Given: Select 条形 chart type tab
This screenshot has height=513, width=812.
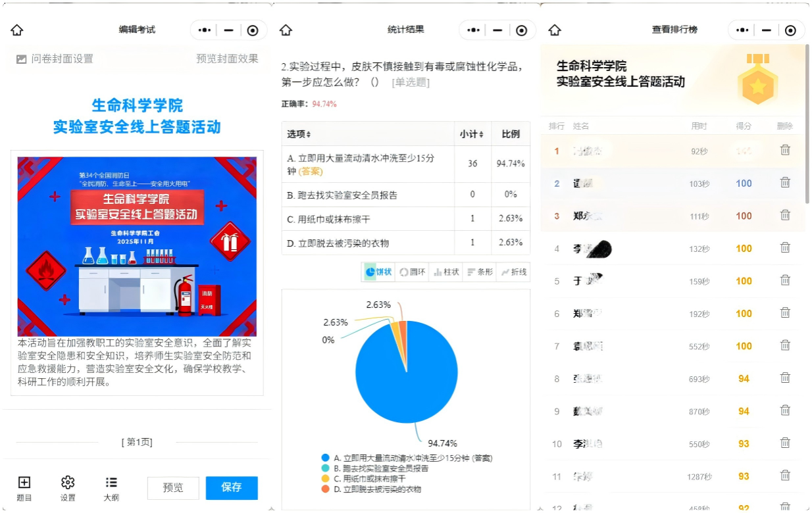Looking at the screenshot, I should [x=480, y=272].
